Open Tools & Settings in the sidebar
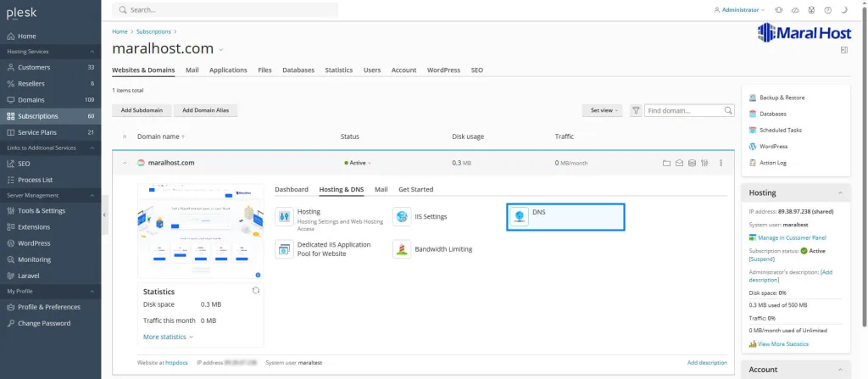Screen dimensions: 868x379 coord(50,210)
